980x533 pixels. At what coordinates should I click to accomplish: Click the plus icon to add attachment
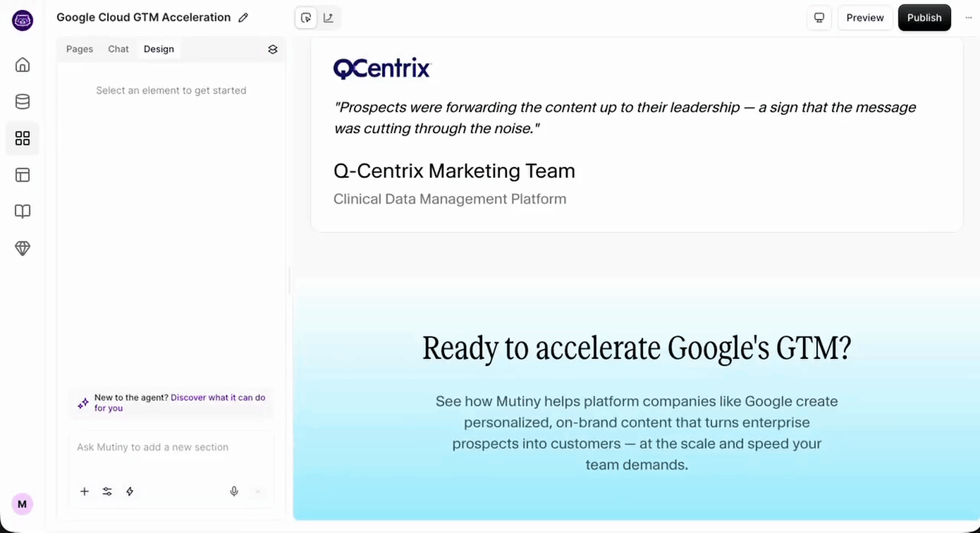(x=85, y=491)
